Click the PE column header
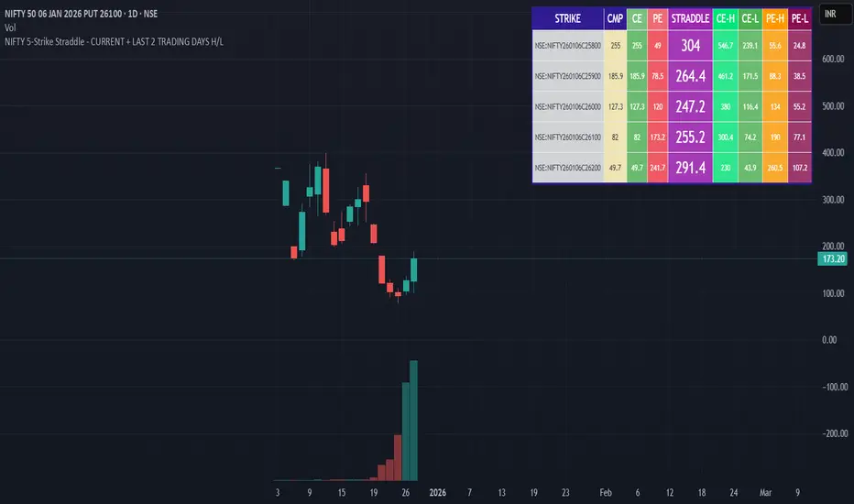The width and height of the screenshot is (854, 504). tap(657, 18)
